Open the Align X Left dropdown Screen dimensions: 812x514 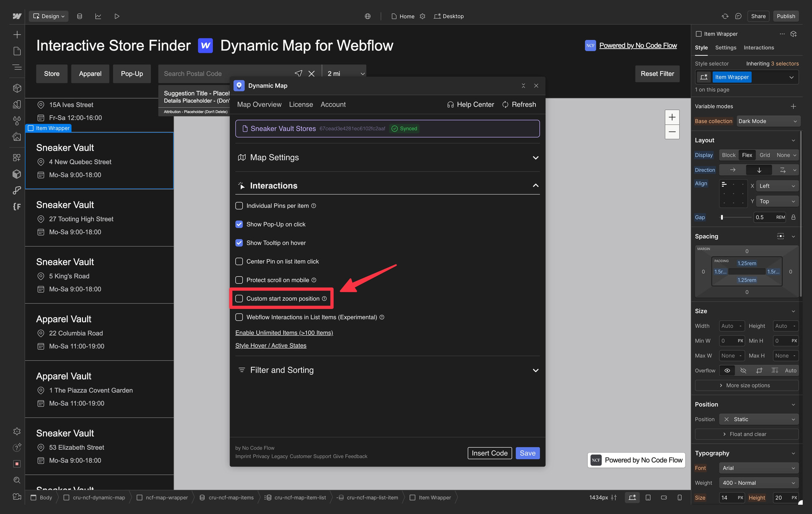pos(777,186)
